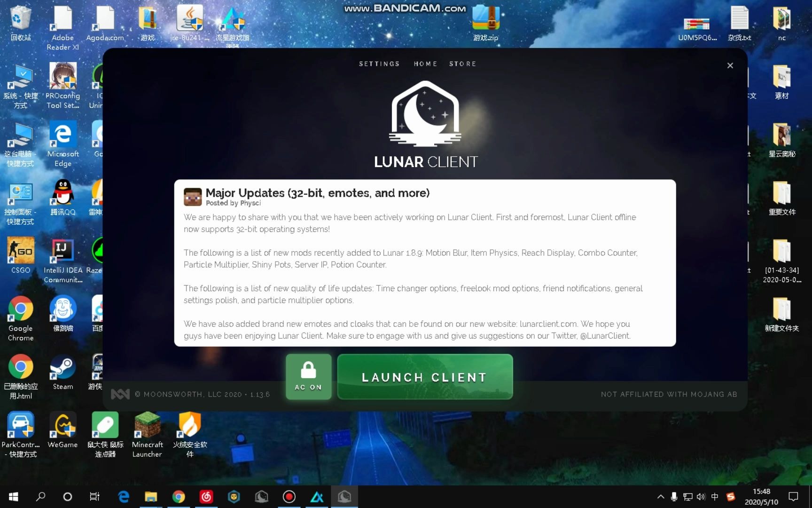Open the Windows Start menu
The height and width of the screenshot is (508, 812).
coord(13,497)
